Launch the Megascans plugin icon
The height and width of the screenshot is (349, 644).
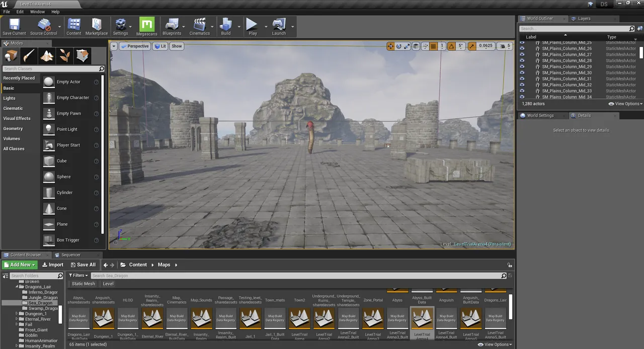(x=146, y=27)
